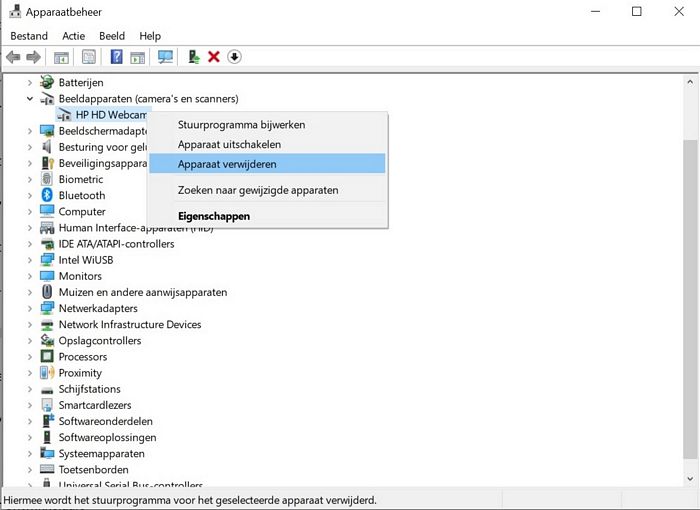Viewport: 700px width, 510px height.
Task: Click the action pane toolbar icon right of Help
Action: click(x=138, y=57)
